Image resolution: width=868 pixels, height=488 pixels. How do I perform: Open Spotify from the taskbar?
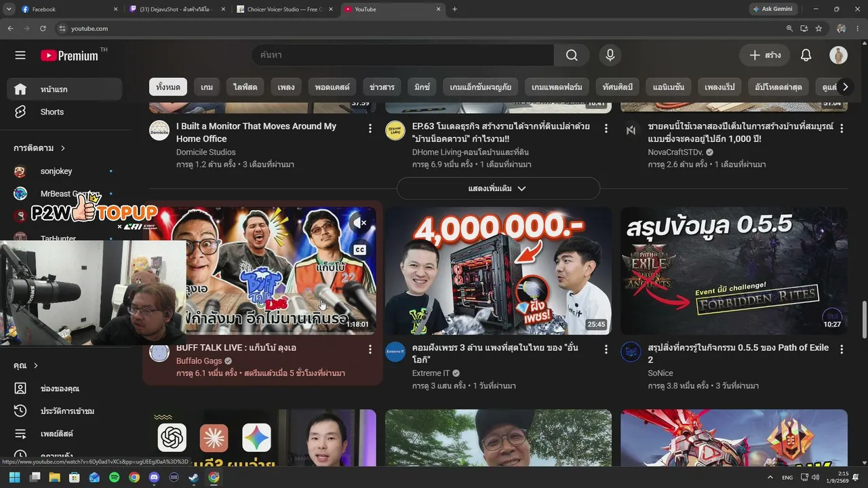pos(114,477)
